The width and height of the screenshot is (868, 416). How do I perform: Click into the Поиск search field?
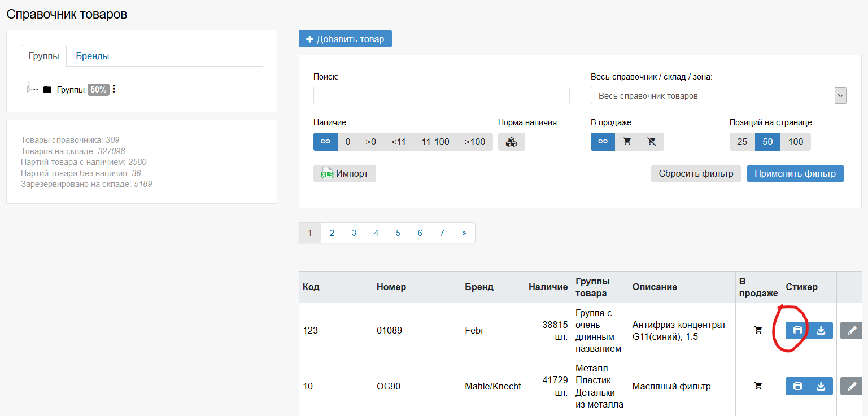(441, 96)
